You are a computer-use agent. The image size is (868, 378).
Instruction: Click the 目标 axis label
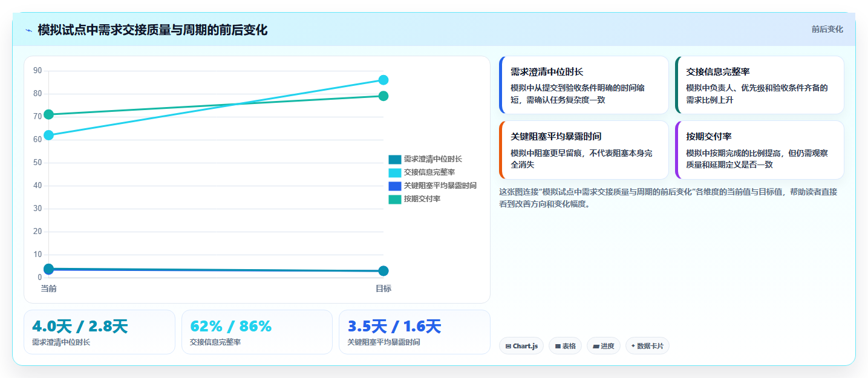point(383,288)
